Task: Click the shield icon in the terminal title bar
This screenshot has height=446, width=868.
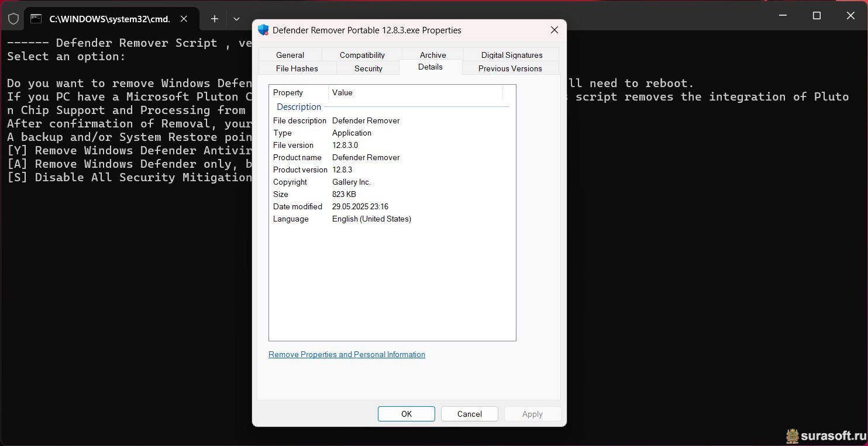Action: point(13,19)
